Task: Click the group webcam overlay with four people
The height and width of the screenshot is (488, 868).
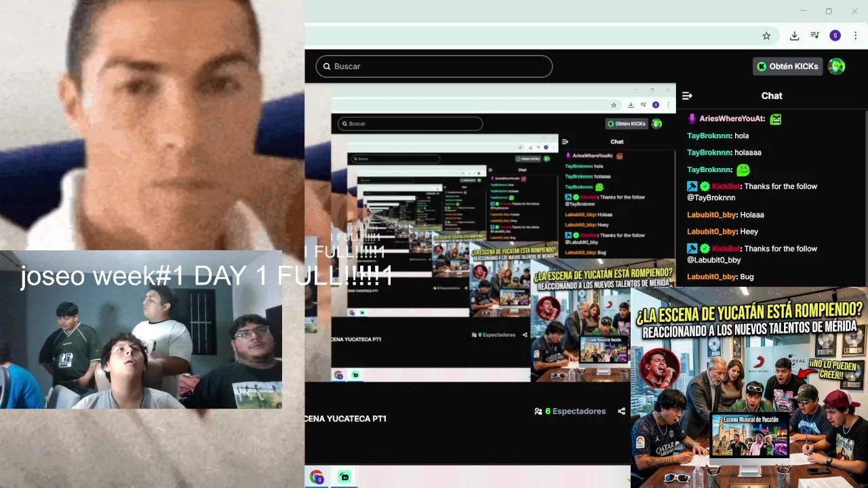Action: tap(141, 329)
